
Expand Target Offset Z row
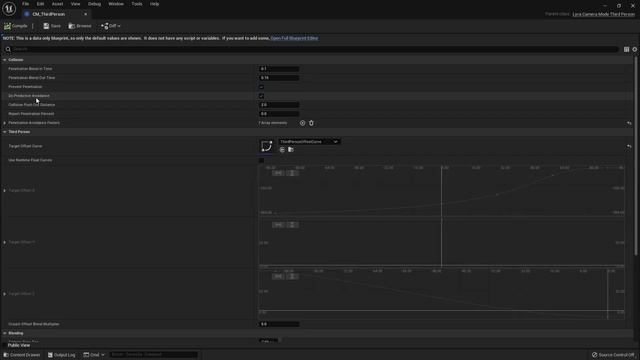4,294
